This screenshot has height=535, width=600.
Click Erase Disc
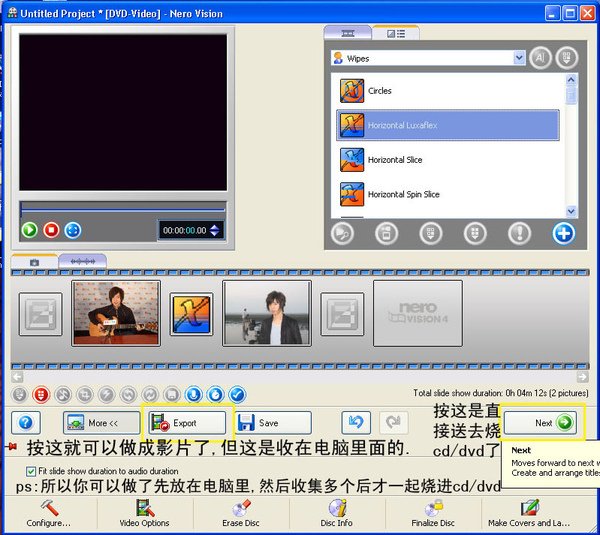click(x=241, y=512)
